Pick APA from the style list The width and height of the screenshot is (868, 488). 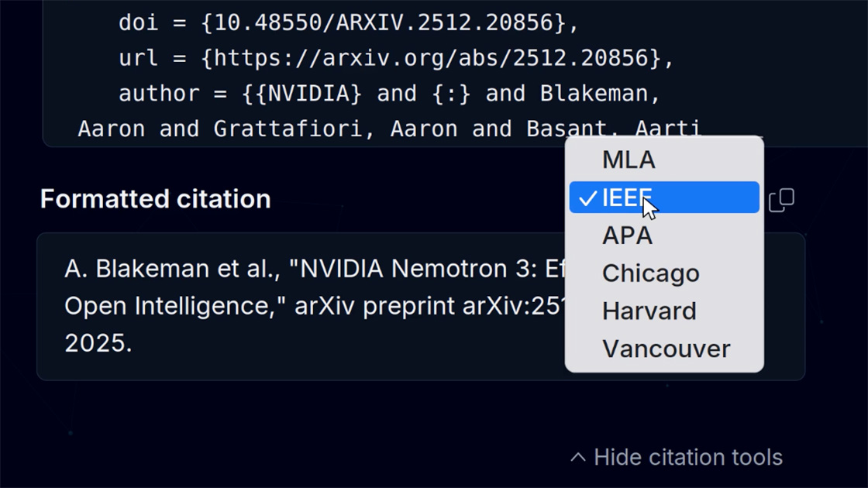[664, 235]
